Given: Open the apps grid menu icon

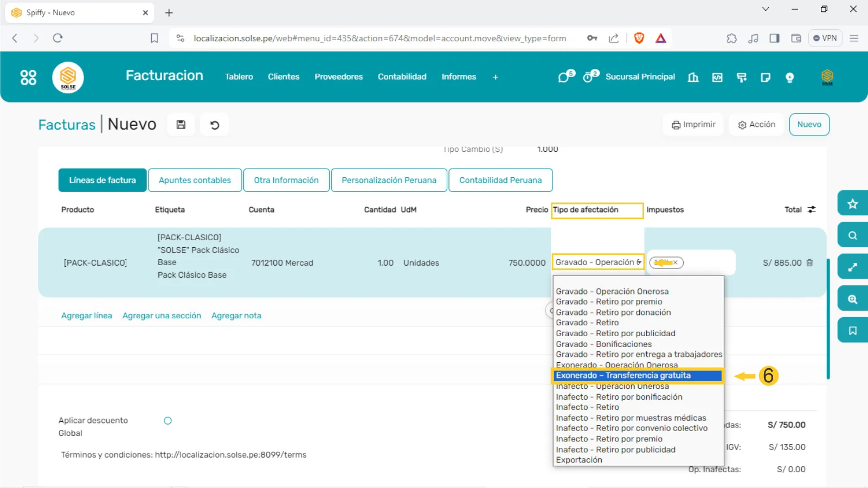Looking at the screenshot, I should (28, 78).
